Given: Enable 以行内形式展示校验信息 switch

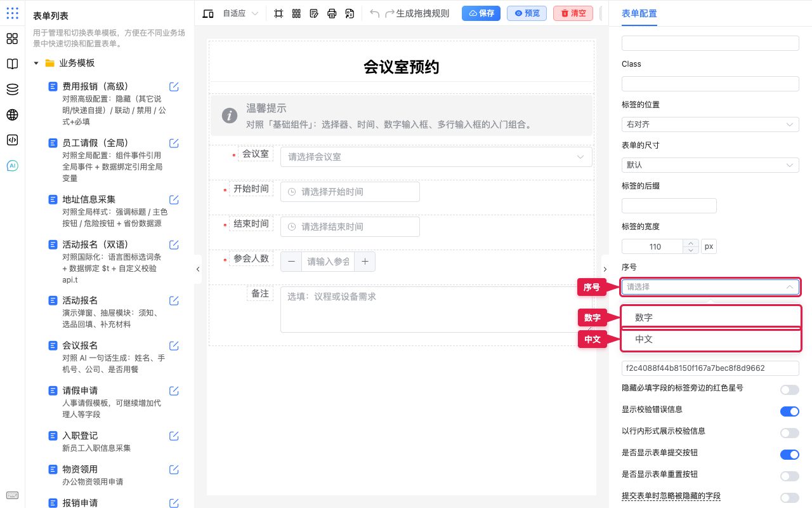Looking at the screenshot, I should [x=790, y=433].
